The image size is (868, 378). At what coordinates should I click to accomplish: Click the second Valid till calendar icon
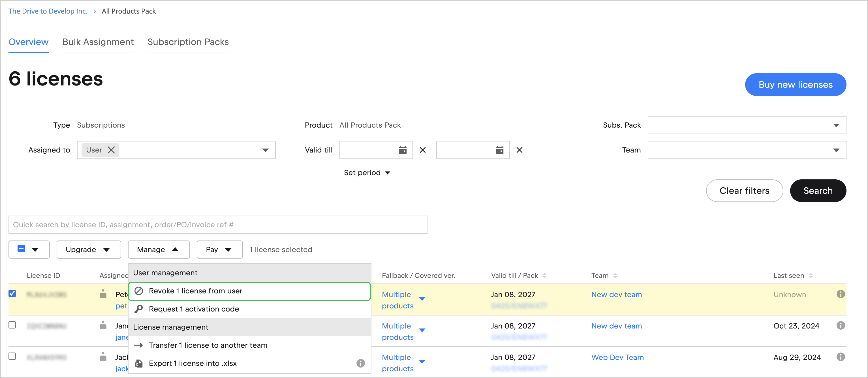[x=499, y=150]
